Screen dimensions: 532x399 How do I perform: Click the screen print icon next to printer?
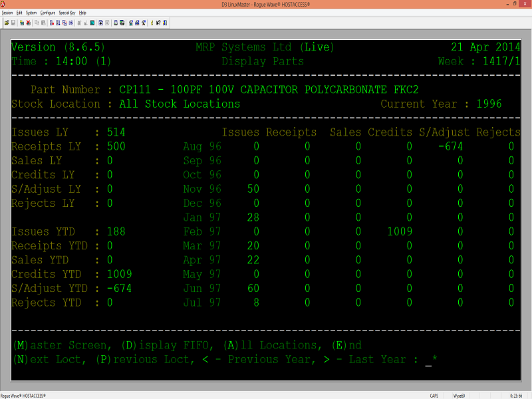tap(122, 23)
